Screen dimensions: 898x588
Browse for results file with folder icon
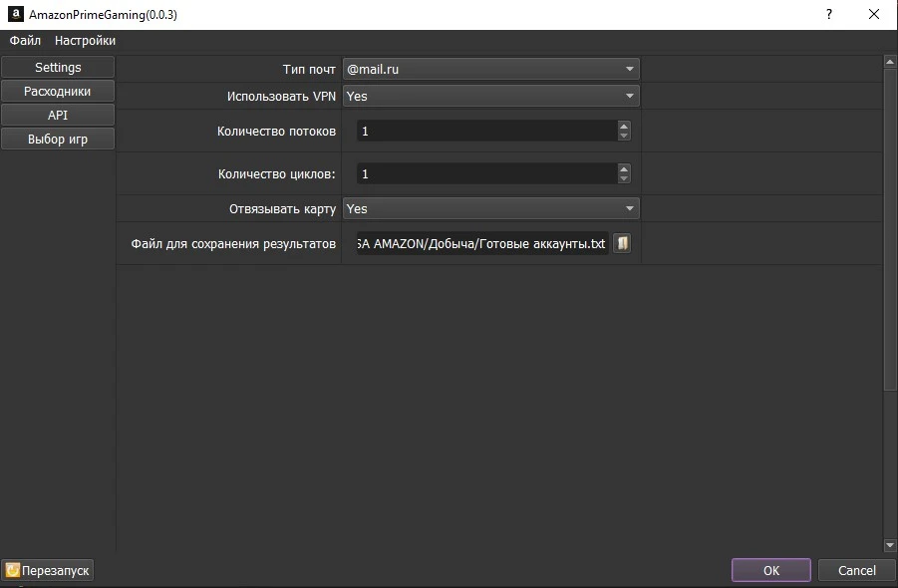622,243
